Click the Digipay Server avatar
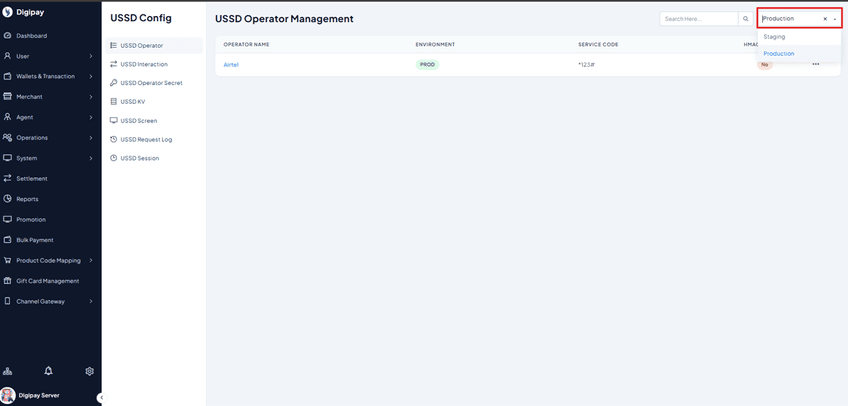 click(x=8, y=395)
